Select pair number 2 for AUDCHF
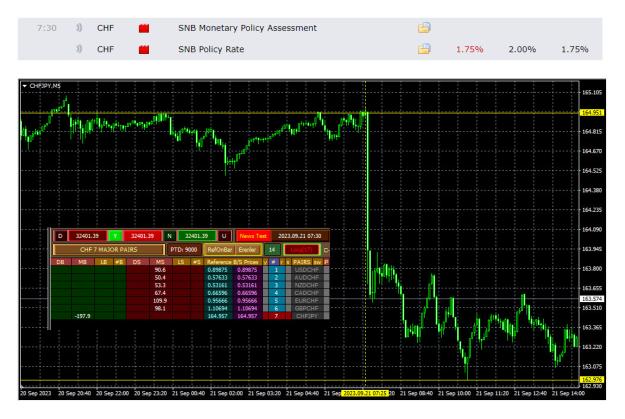This screenshot has height=419, width=625. click(x=277, y=277)
